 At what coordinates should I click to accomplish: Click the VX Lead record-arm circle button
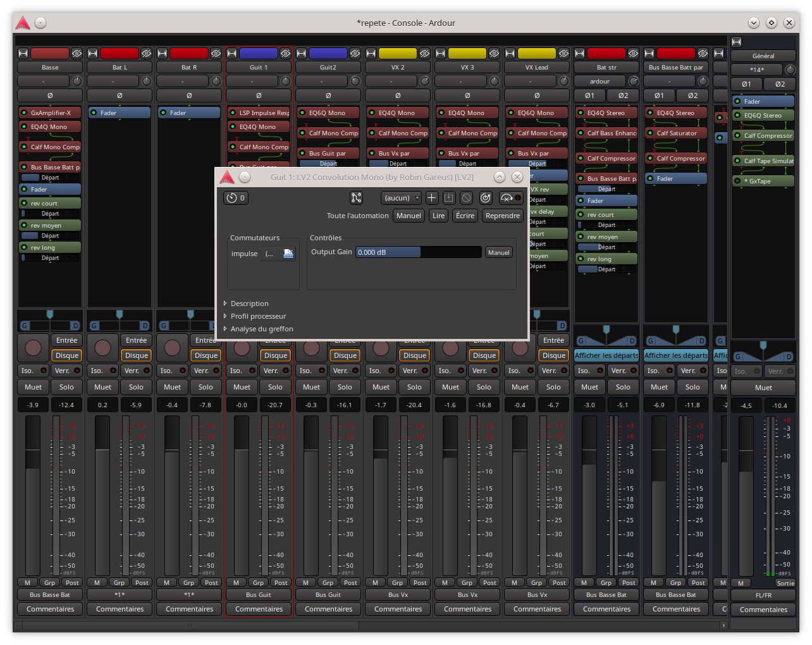pos(520,348)
